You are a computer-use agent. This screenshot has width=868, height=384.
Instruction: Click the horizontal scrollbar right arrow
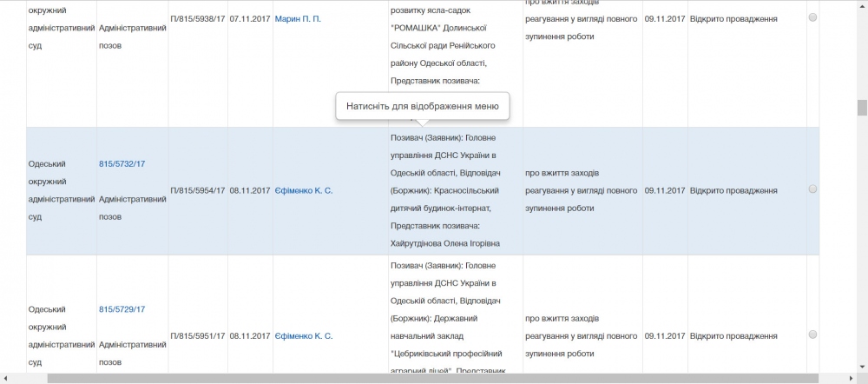[x=849, y=379]
